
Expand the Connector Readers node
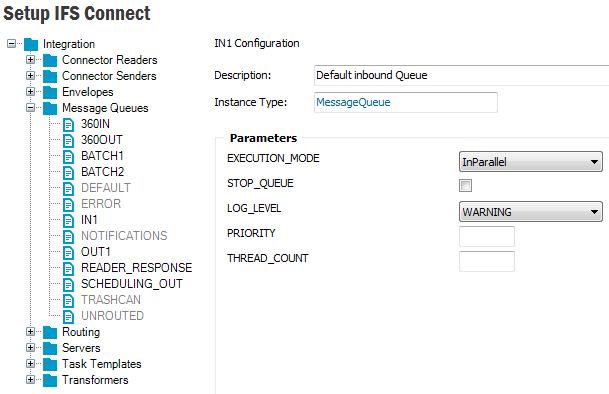(x=30, y=59)
